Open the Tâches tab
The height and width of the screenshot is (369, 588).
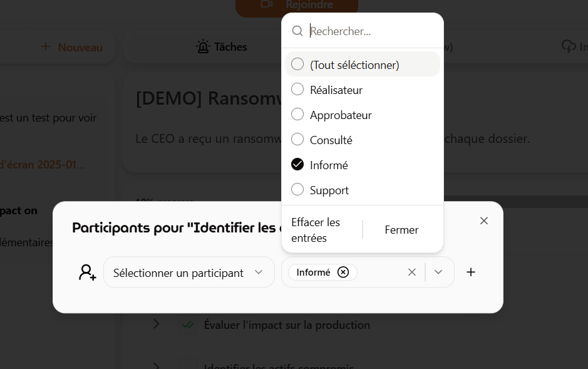(x=222, y=46)
